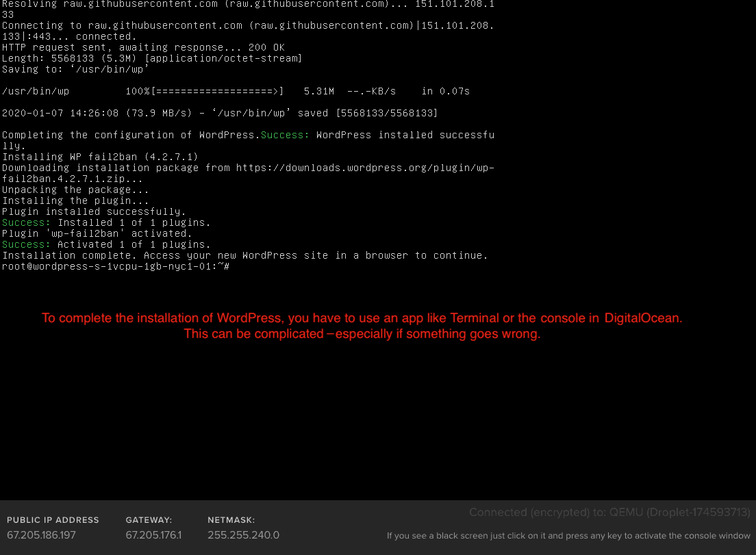Click the /usr/bin/wp download progress bar line
Viewport: 756px width, 555px height.
pos(236,91)
